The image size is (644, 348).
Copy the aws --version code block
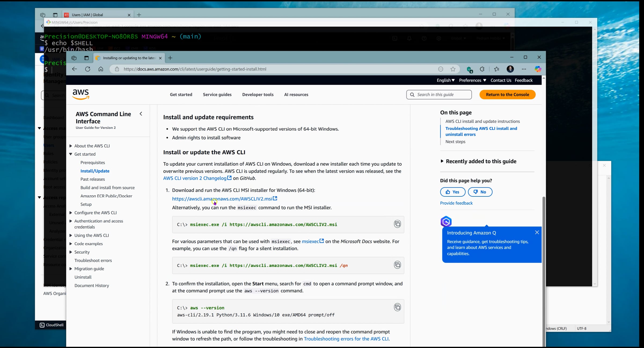[x=397, y=307]
